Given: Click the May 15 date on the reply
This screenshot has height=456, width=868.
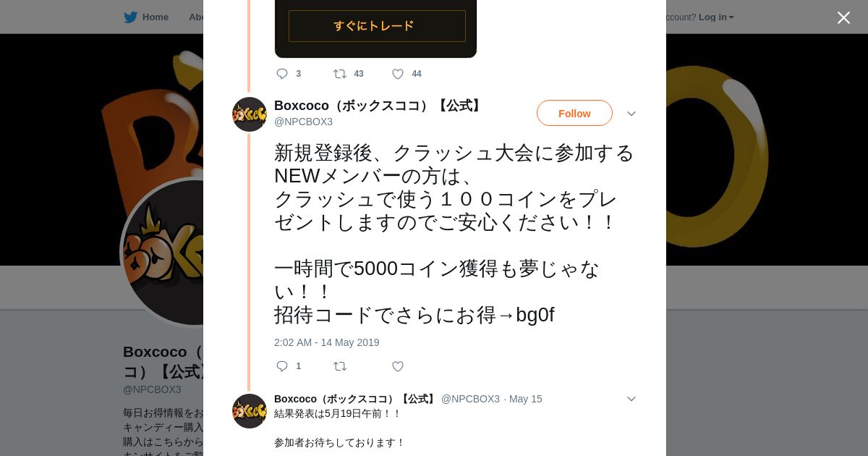Looking at the screenshot, I should (526, 399).
